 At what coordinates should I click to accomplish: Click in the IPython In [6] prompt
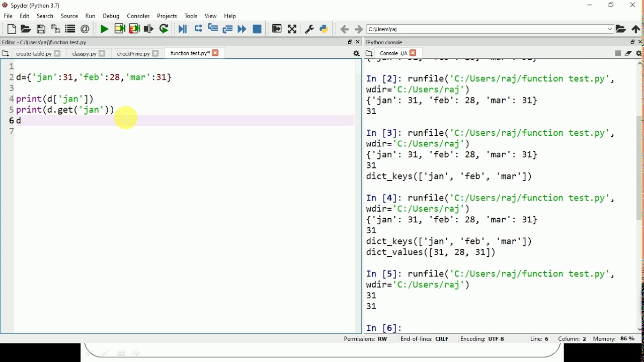[385, 328]
